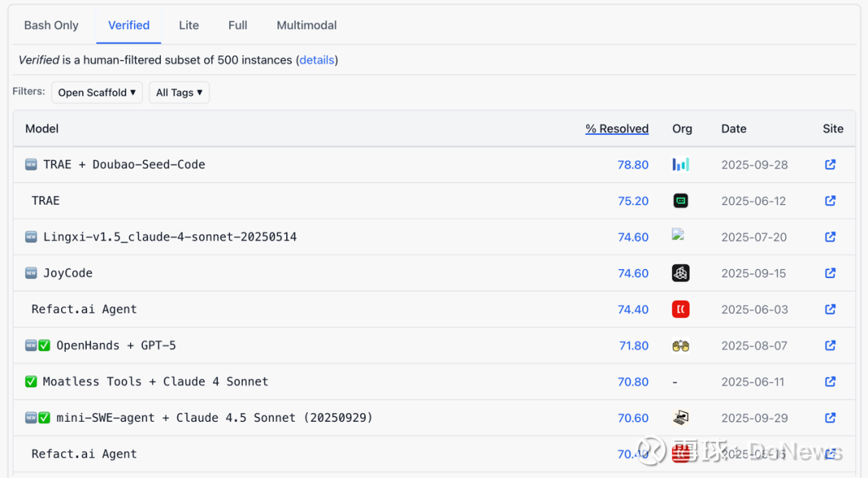Select model name TRAE + Doubao-Seed-Code

124,165
